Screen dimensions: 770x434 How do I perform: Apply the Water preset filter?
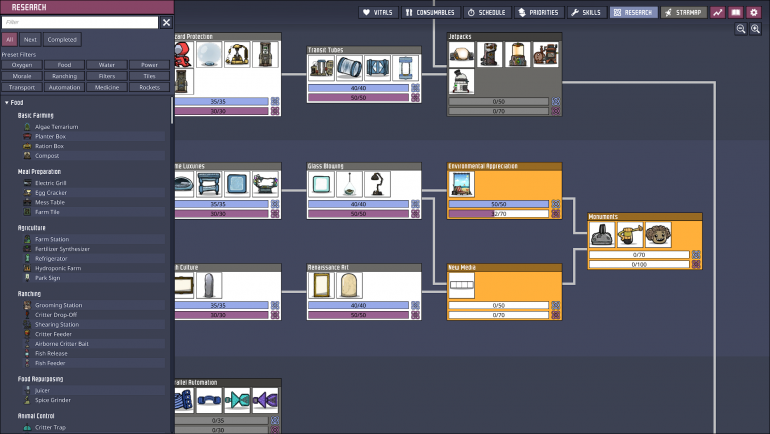[107, 65]
